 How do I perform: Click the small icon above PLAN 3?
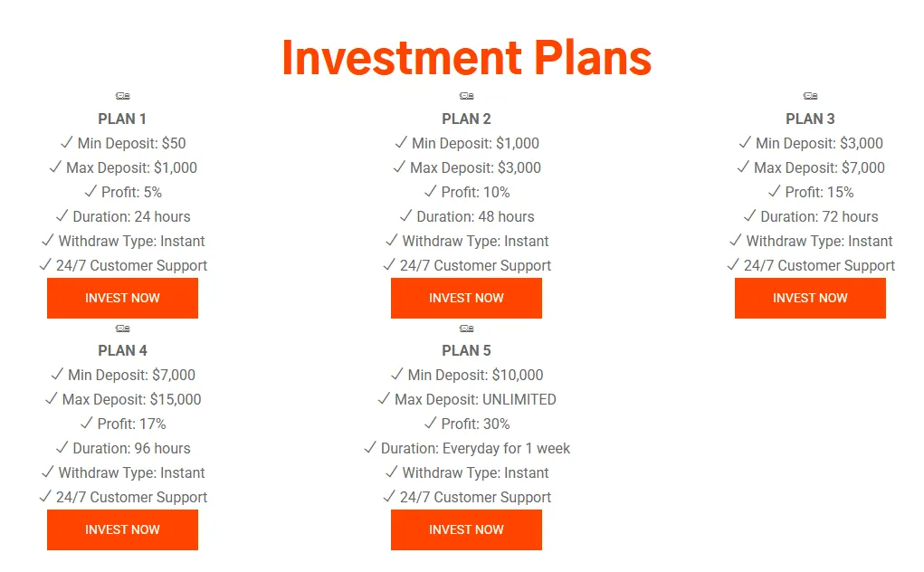point(810,96)
